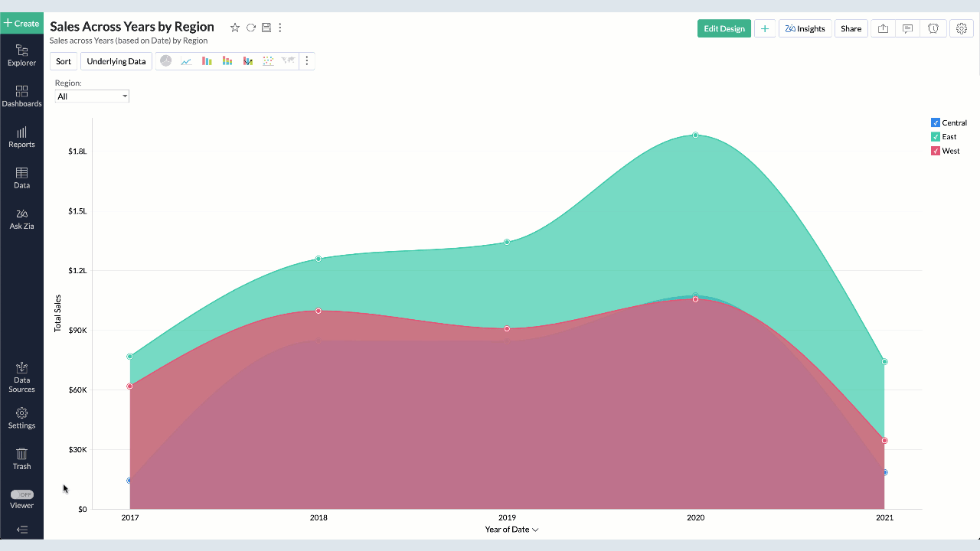Open comments speech bubble icon
Image resolution: width=980 pixels, height=551 pixels.
point(907,29)
